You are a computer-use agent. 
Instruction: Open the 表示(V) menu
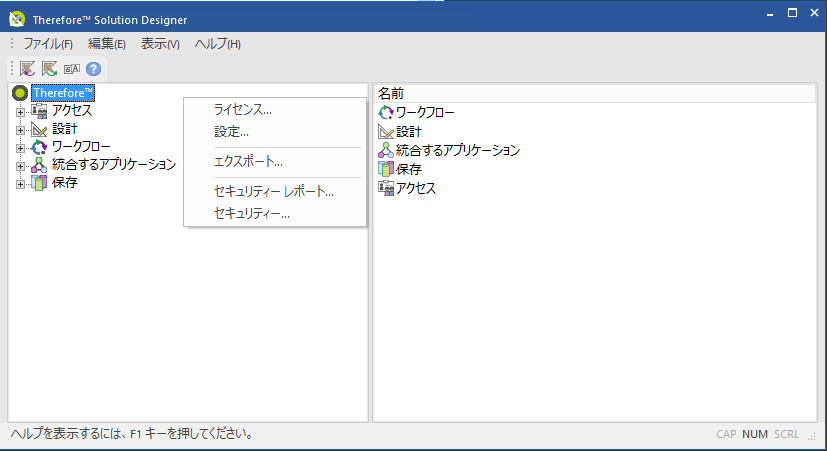pyautogui.click(x=160, y=44)
